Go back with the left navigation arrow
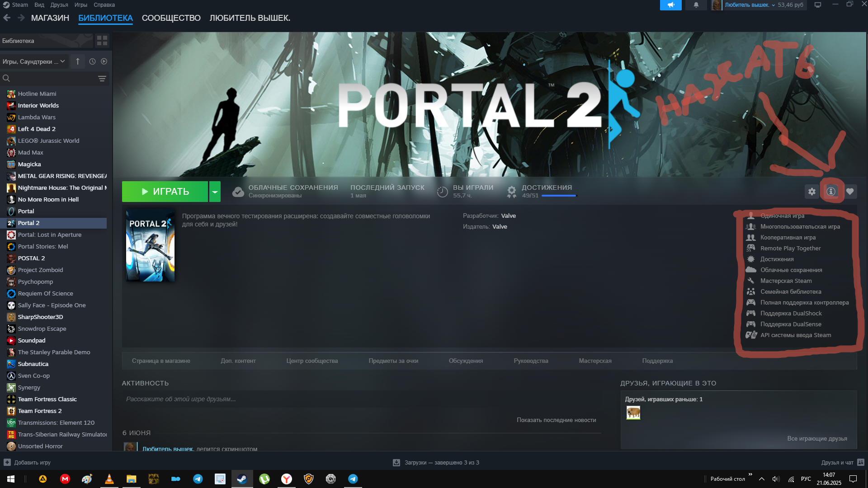Screen dimensions: 868x488 7,18
